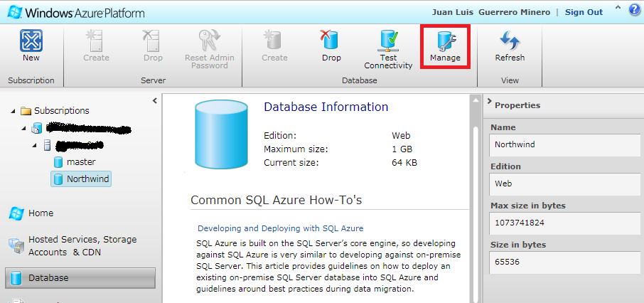The image size is (644, 303).
Task: Open the Manage database tool
Action: (x=445, y=46)
